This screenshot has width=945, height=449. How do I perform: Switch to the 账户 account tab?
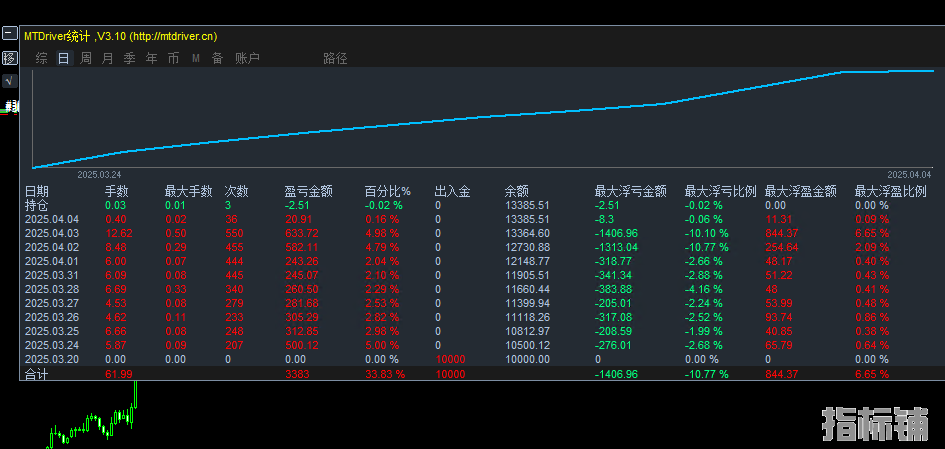(x=248, y=58)
